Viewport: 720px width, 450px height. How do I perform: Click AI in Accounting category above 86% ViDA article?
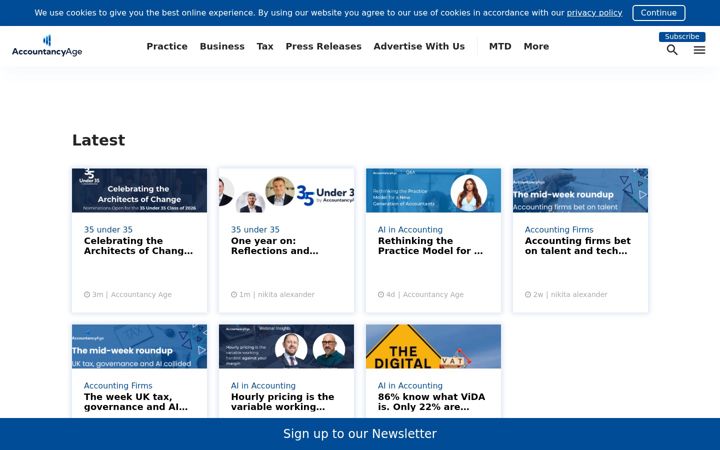(410, 386)
